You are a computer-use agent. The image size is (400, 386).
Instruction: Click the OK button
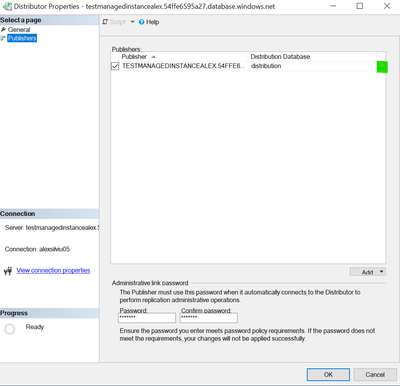[x=328, y=375]
